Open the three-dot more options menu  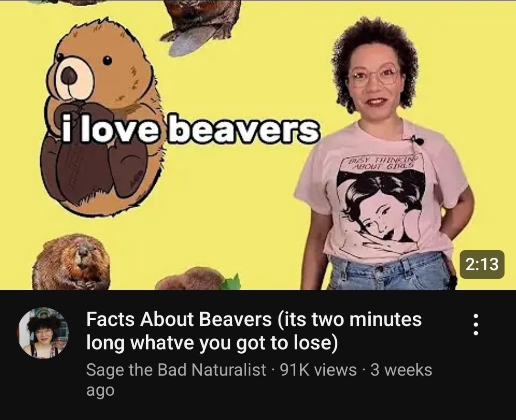click(475, 325)
